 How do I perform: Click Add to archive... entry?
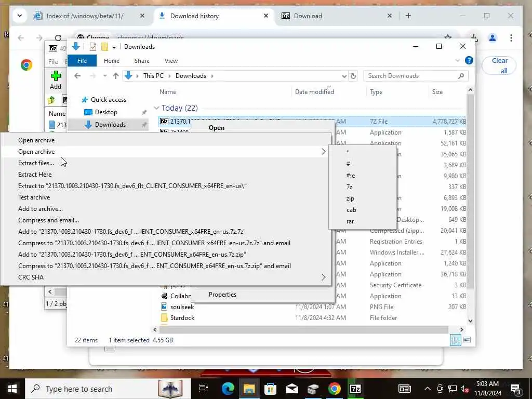tap(41, 209)
